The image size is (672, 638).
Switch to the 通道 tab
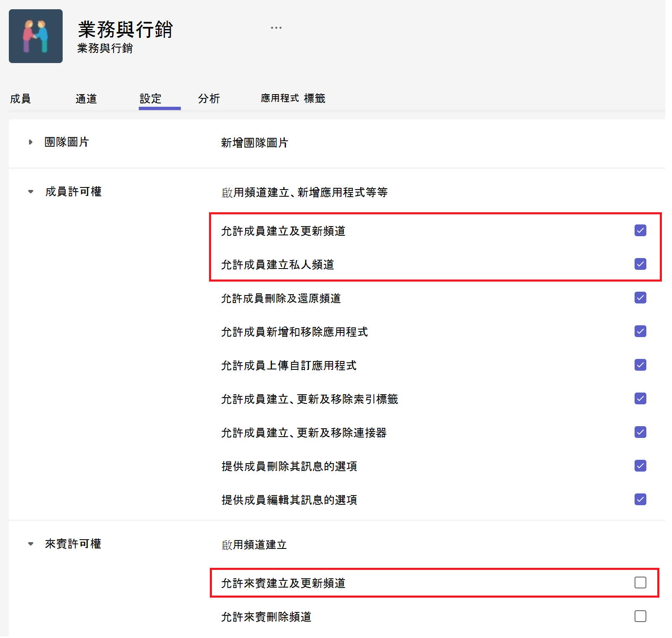86,99
